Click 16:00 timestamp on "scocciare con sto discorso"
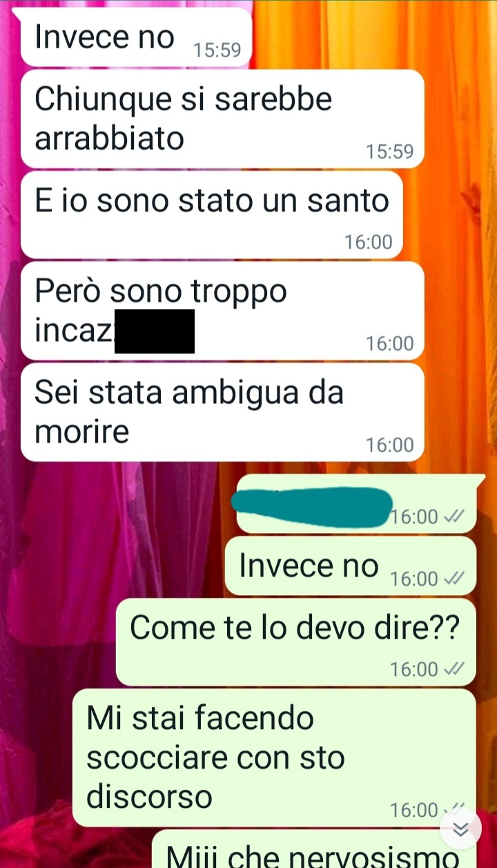The image size is (497, 868). tap(414, 810)
